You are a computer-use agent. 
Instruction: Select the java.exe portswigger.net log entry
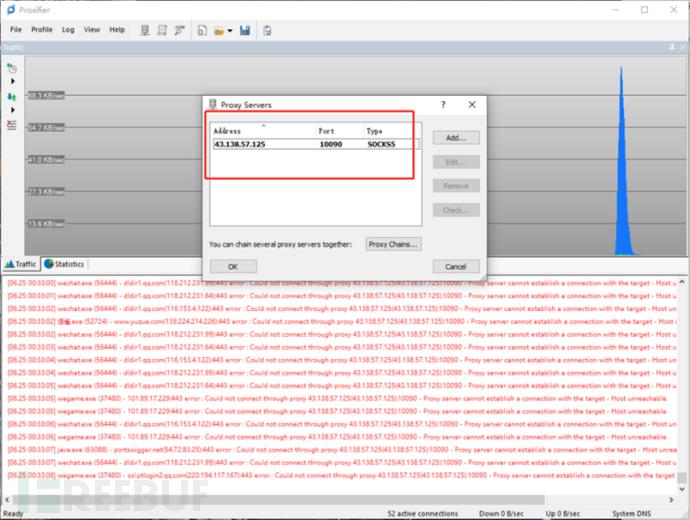point(340,450)
